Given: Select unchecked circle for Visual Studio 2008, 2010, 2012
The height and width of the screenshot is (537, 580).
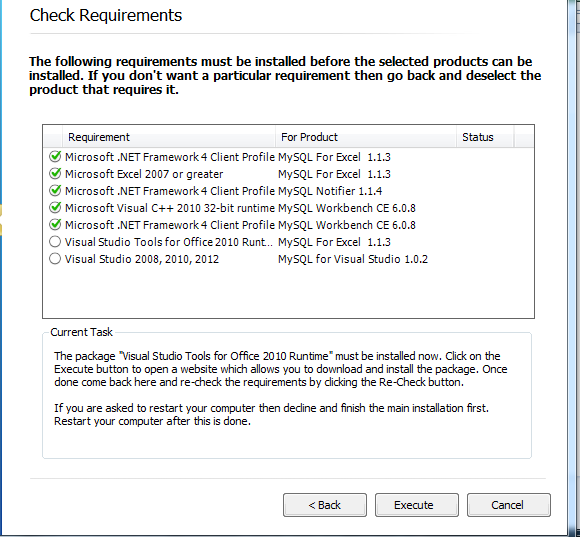Looking at the screenshot, I should point(55,259).
